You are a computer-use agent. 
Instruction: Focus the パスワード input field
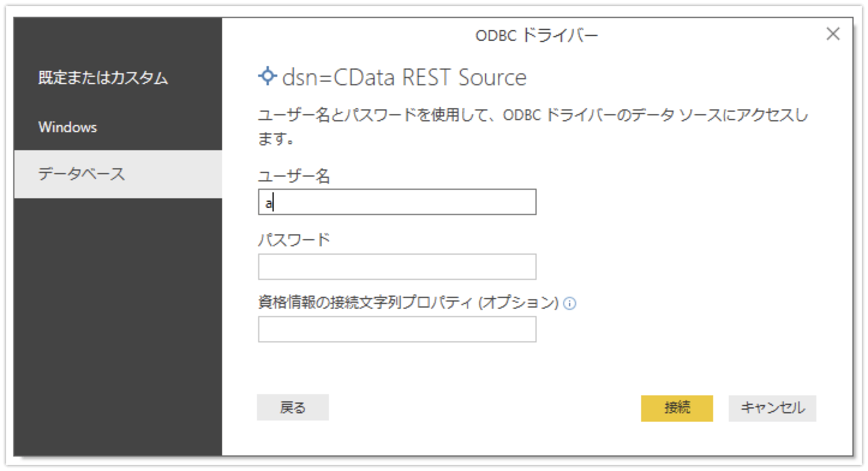397,267
